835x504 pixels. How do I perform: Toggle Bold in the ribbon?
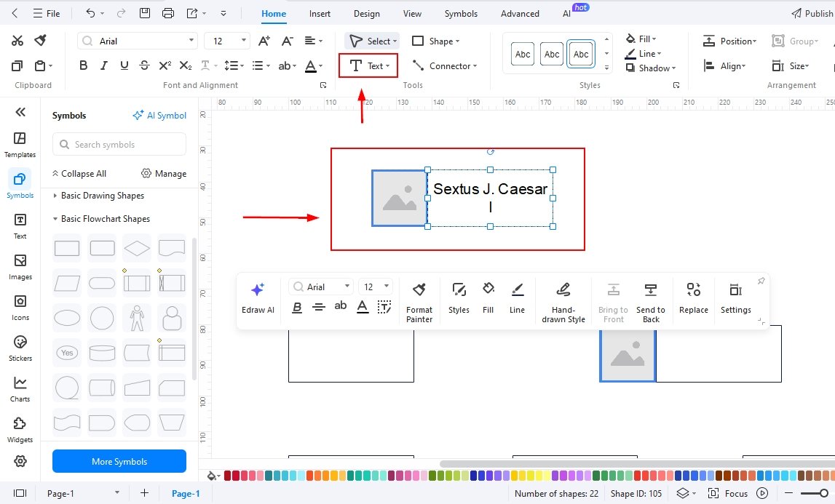click(83, 65)
